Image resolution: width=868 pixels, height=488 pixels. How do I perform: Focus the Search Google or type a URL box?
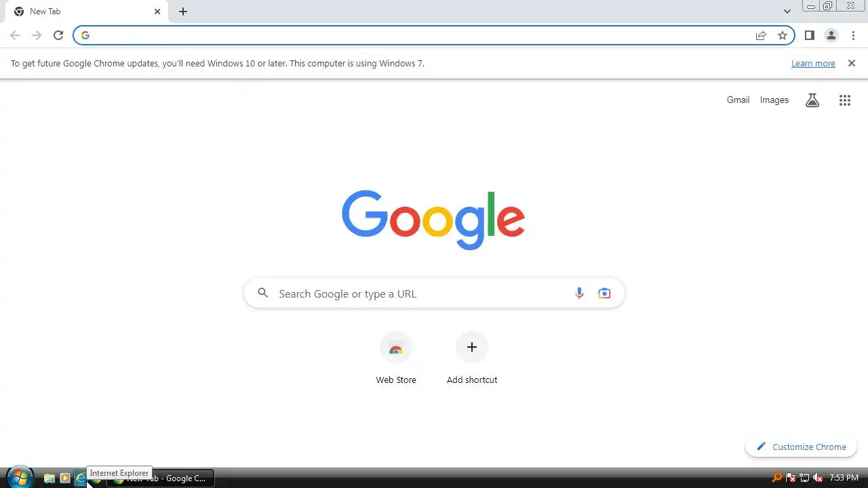tap(434, 293)
